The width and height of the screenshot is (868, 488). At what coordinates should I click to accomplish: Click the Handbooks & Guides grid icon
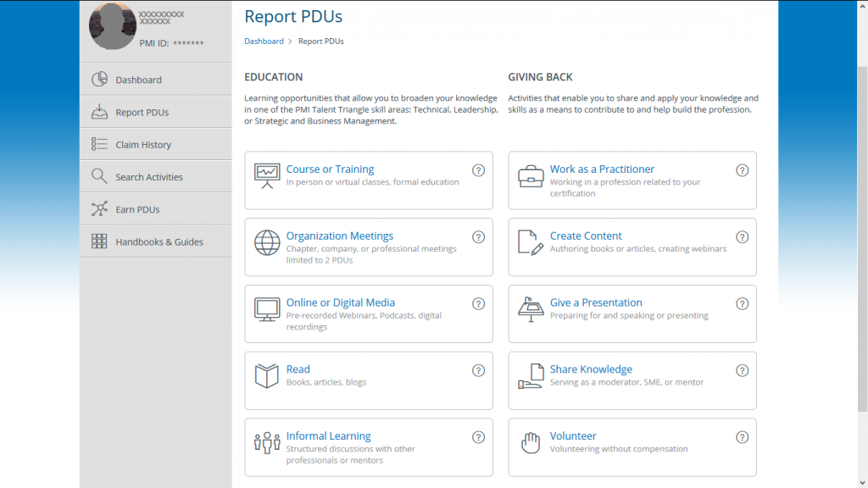[100, 241]
